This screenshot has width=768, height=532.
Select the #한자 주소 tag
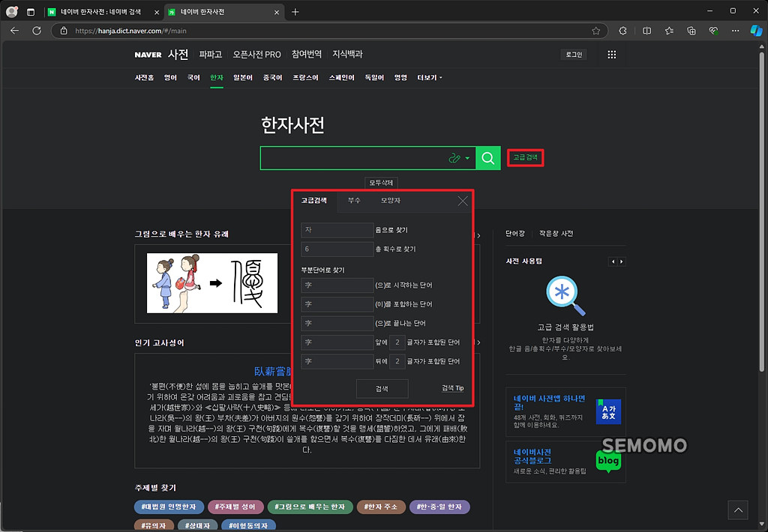point(380,507)
